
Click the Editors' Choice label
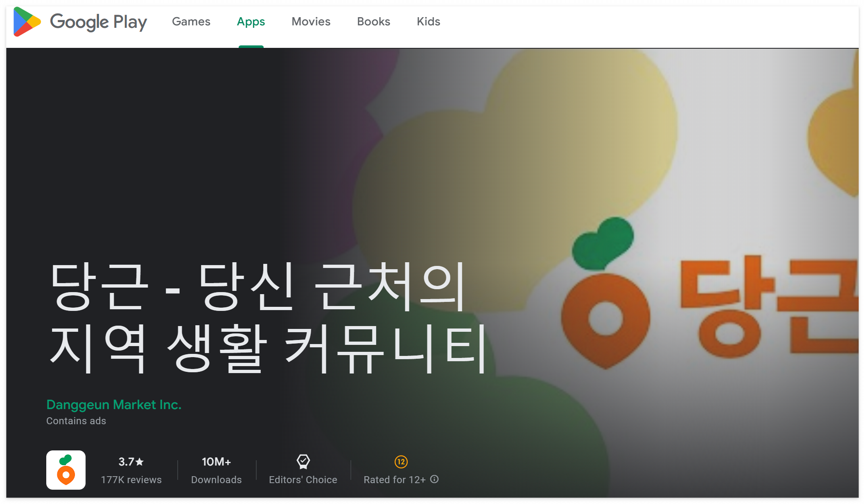tap(303, 480)
